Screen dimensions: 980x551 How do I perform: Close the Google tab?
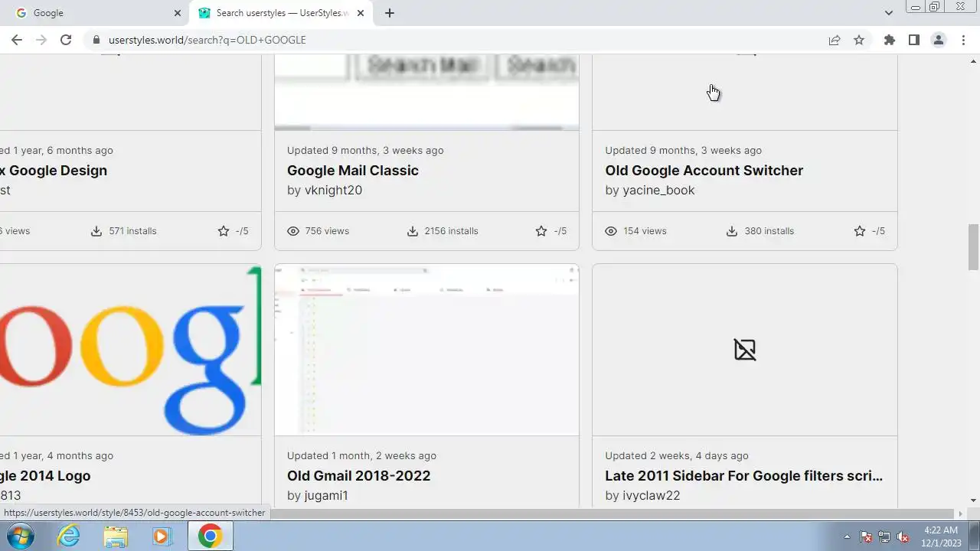(178, 13)
